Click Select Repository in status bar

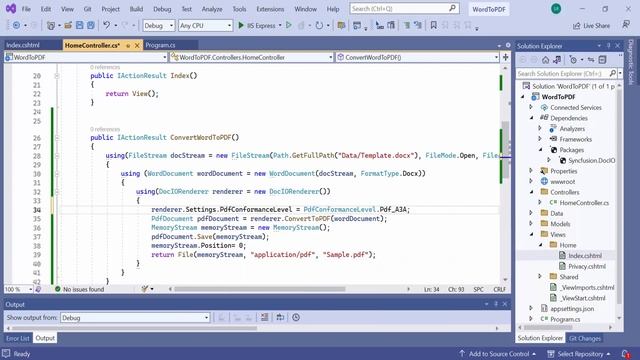579,354
